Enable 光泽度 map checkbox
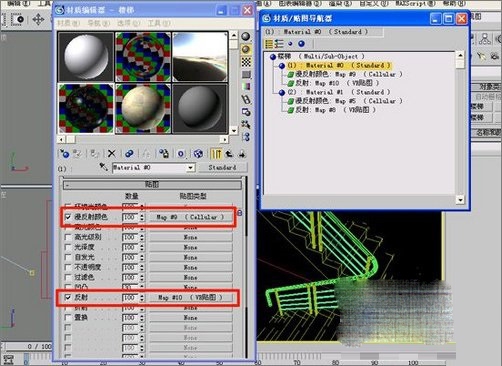 click(x=68, y=247)
